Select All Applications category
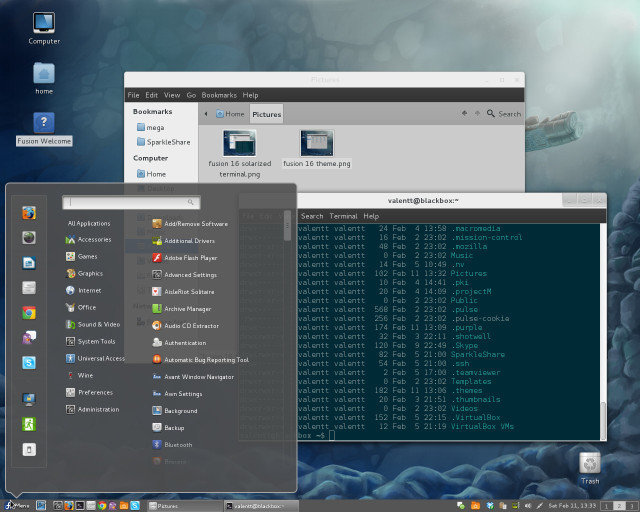The height and width of the screenshot is (512, 640). 89,223
